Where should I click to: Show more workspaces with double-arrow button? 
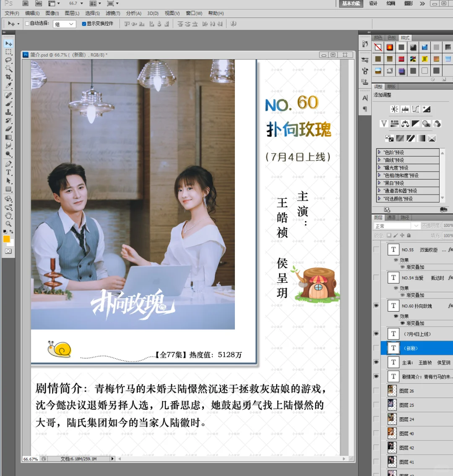422,4
